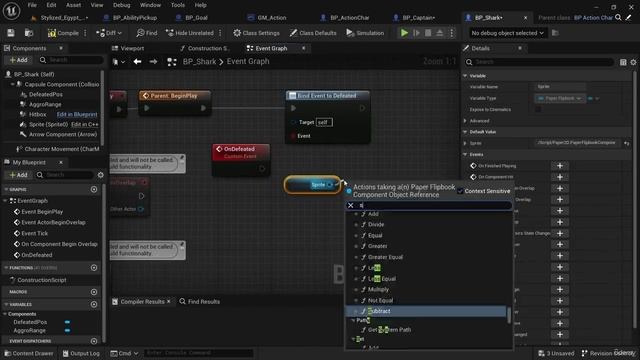Add On Component Hit event

coord(560,177)
